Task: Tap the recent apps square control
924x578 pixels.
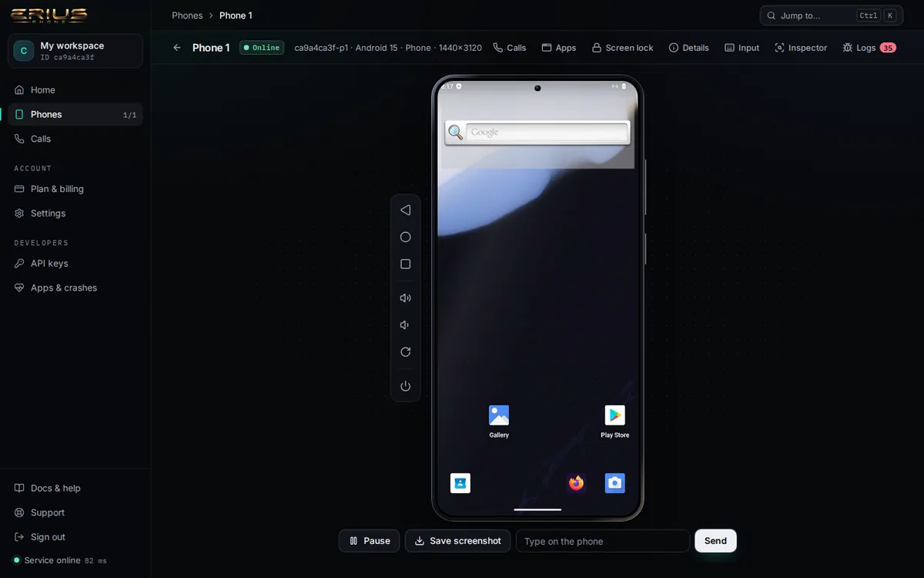Action: click(x=405, y=264)
